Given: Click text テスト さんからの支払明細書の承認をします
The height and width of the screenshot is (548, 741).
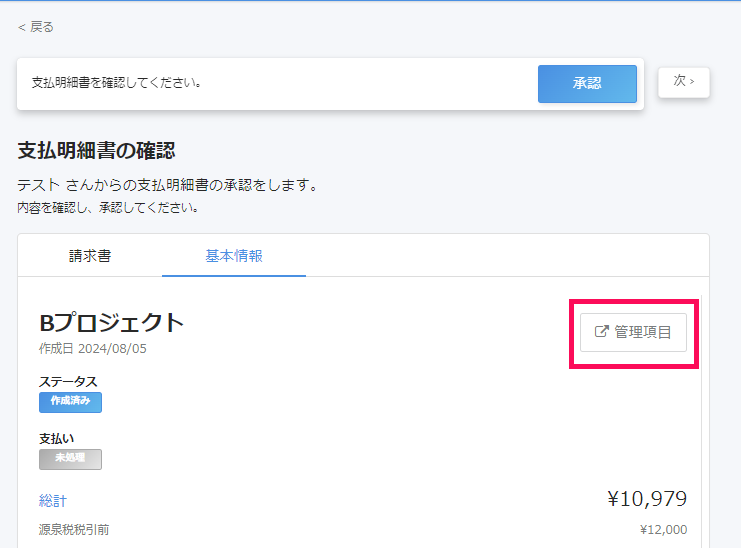Looking at the screenshot, I should [x=168, y=185].
